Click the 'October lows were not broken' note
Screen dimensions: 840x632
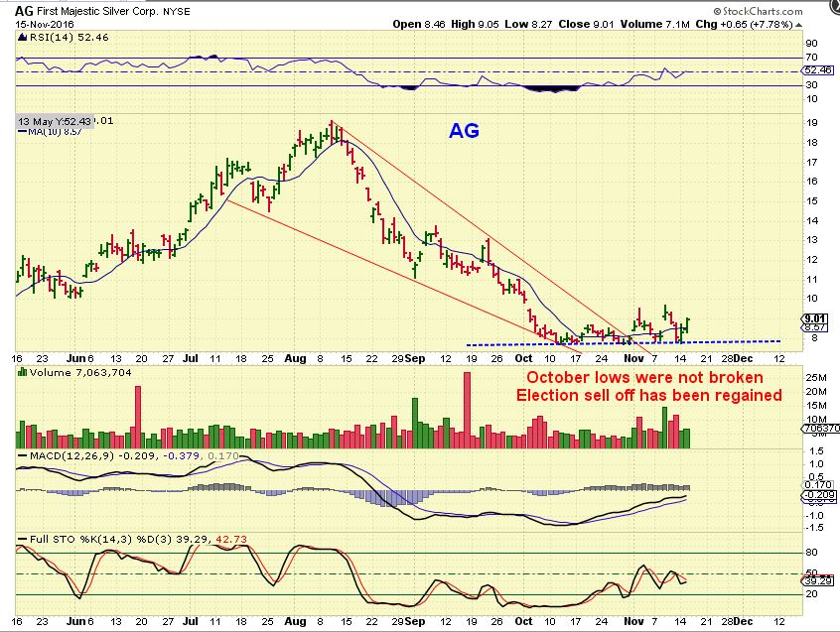[x=644, y=377]
